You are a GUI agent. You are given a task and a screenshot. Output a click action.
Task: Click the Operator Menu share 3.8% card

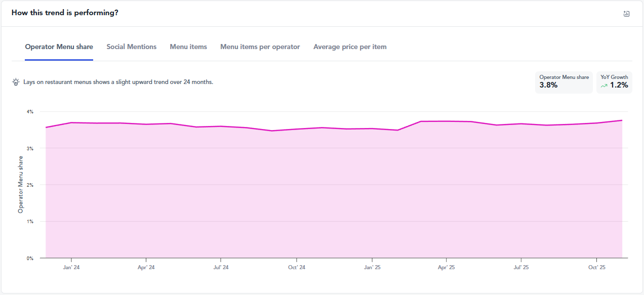563,82
